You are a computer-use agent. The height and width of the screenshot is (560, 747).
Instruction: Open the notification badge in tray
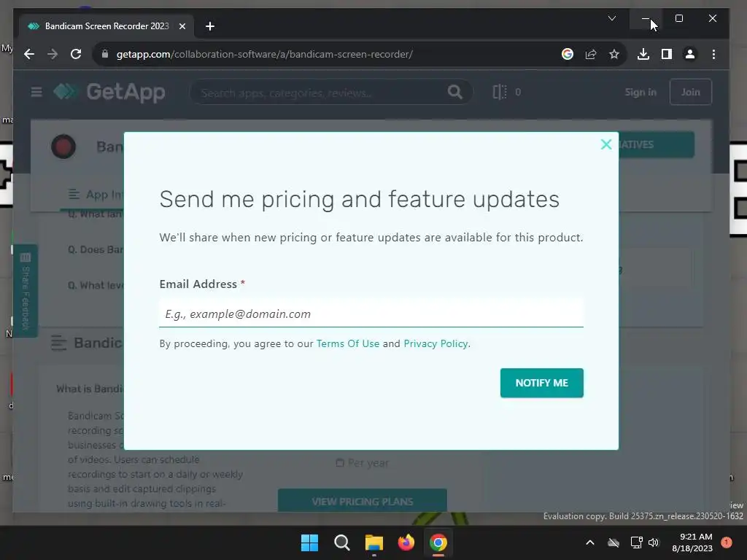point(726,542)
